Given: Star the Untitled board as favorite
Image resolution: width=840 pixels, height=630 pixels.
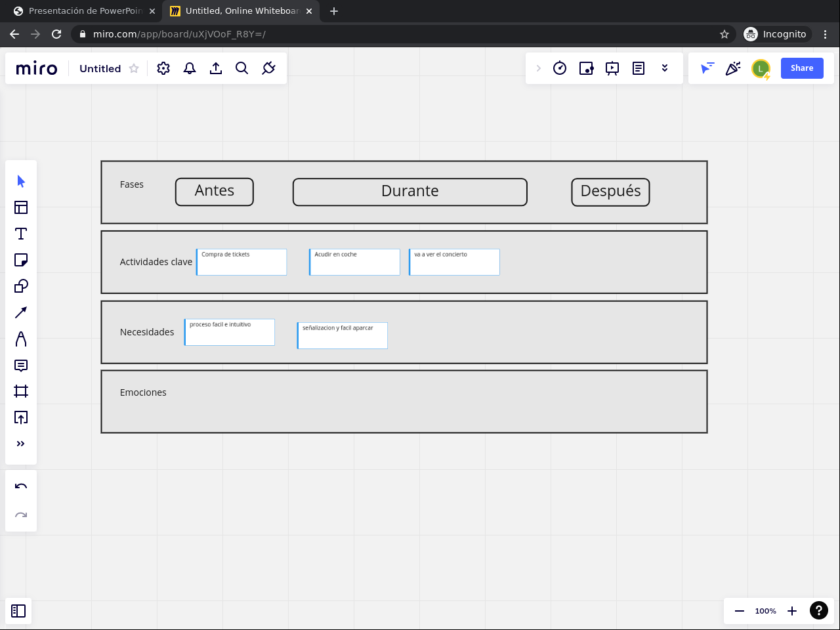Looking at the screenshot, I should 134,68.
